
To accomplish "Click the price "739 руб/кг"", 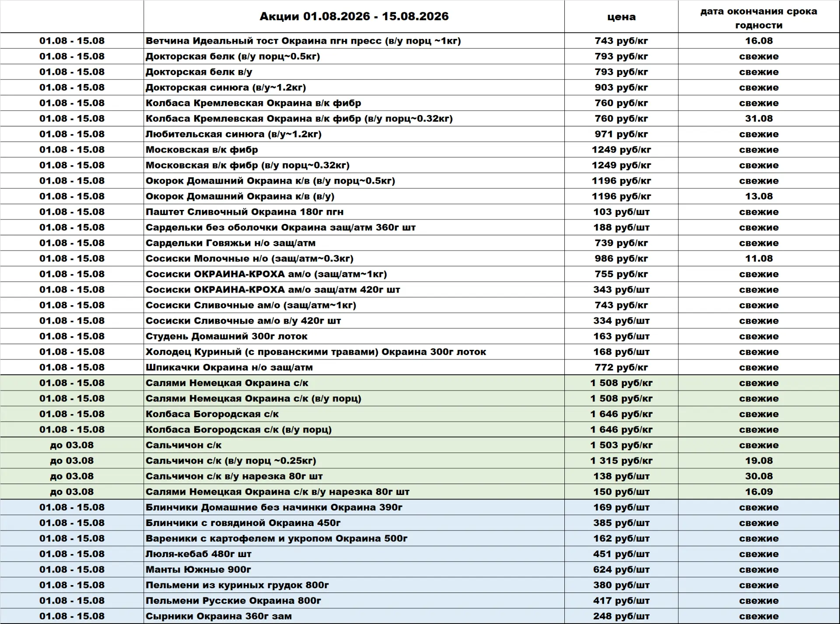I will pos(621,243).
